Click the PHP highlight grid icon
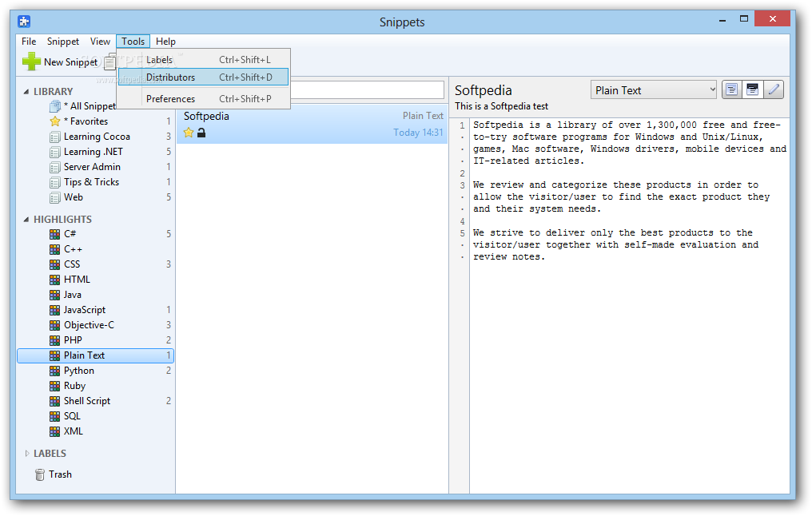This screenshot has height=516, width=812. coord(54,340)
